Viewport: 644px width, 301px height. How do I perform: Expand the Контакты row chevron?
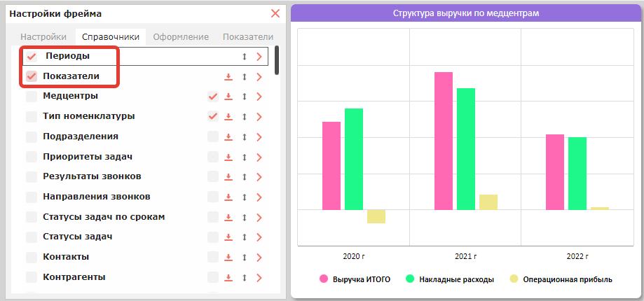point(259,258)
